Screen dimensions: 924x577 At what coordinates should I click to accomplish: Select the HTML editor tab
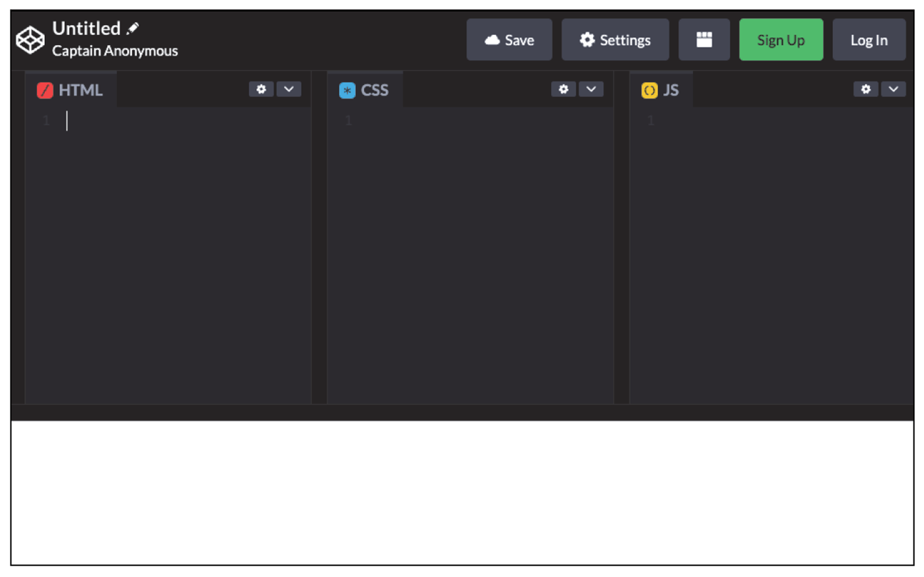click(70, 90)
